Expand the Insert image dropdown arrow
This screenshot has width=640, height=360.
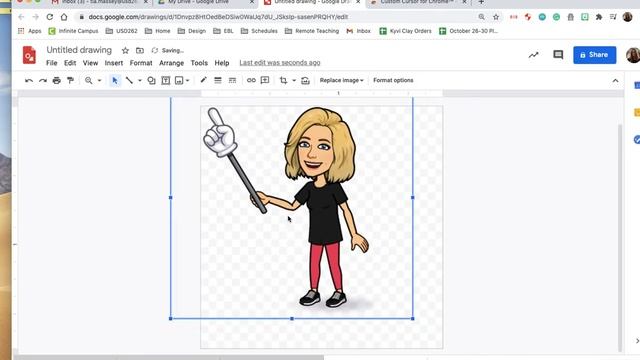coord(188,80)
